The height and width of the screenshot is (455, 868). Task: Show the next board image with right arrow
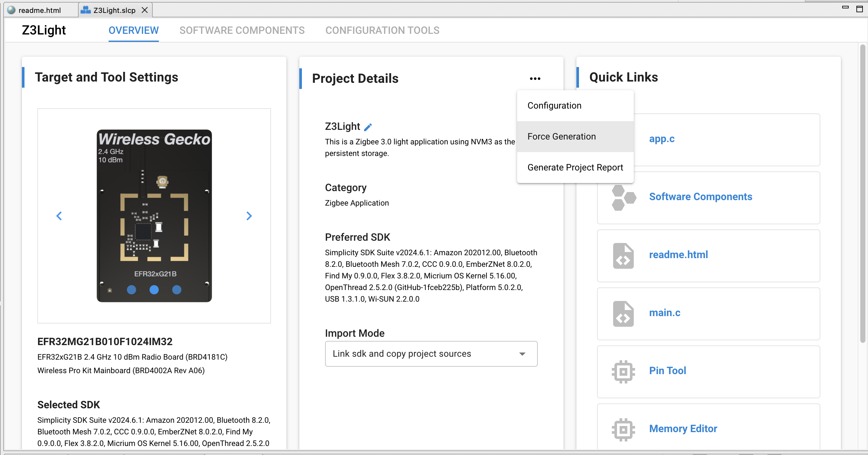click(x=249, y=216)
